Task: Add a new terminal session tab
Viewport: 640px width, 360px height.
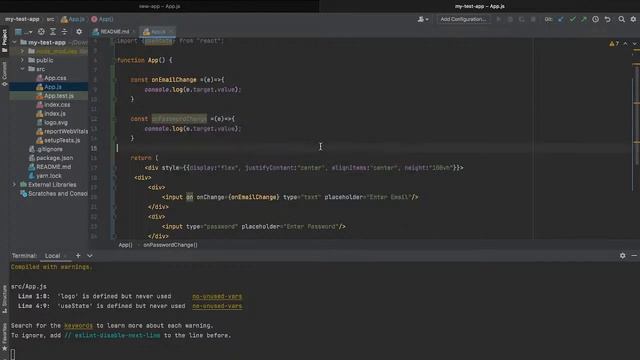Action: (78, 256)
